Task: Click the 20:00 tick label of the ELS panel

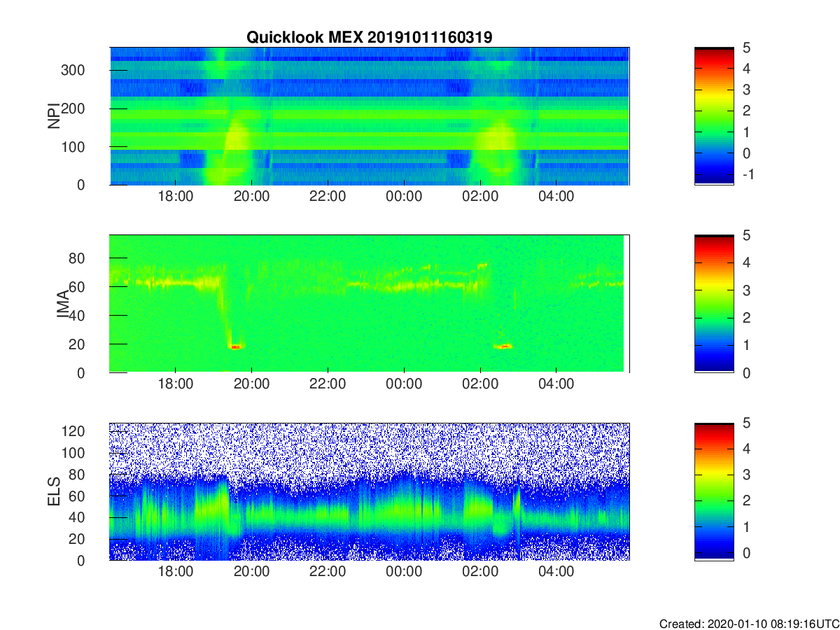Action: tap(252, 572)
